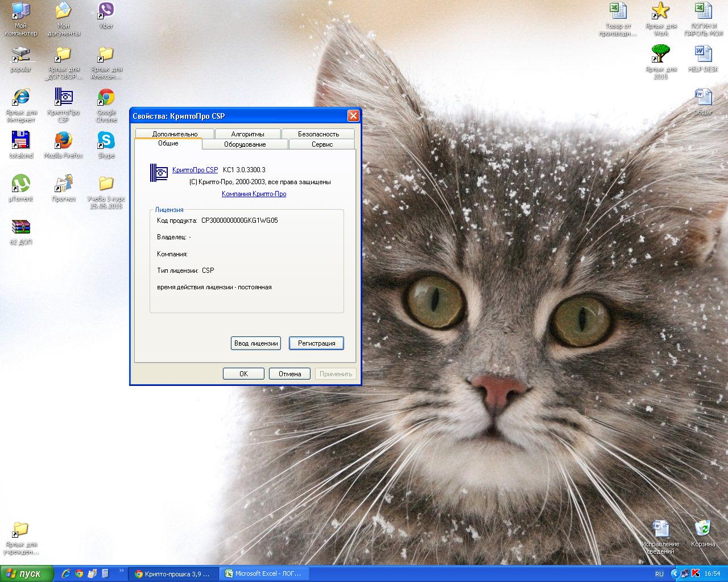The height and width of the screenshot is (582, 728).
Task: Open the Корзина recycle bin
Action: 702,529
